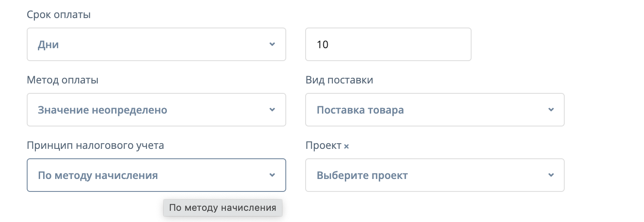Click the Метод оплаты label
The width and height of the screenshot is (644, 222).
click(x=63, y=80)
